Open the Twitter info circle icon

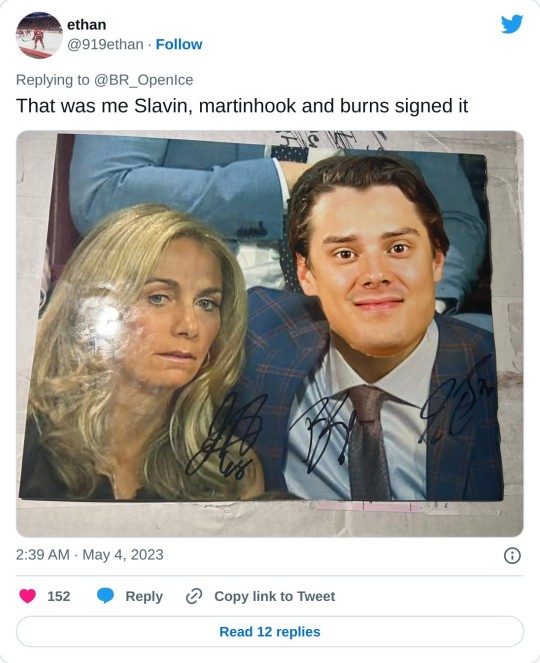512,555
